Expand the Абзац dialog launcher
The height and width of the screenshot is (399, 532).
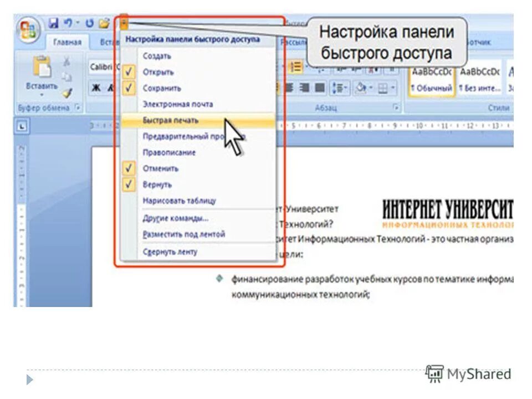click(396, 106)
